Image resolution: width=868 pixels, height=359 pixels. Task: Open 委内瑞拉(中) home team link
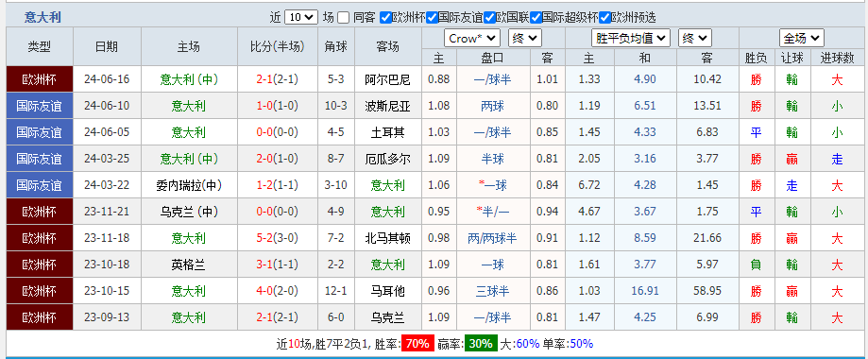click(189, 185)
